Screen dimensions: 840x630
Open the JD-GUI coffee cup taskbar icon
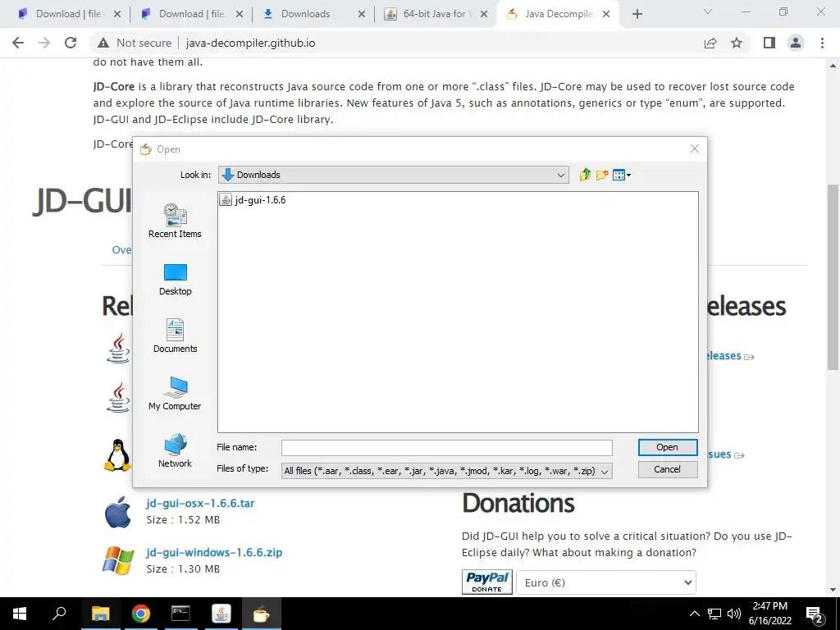[262, 614]
